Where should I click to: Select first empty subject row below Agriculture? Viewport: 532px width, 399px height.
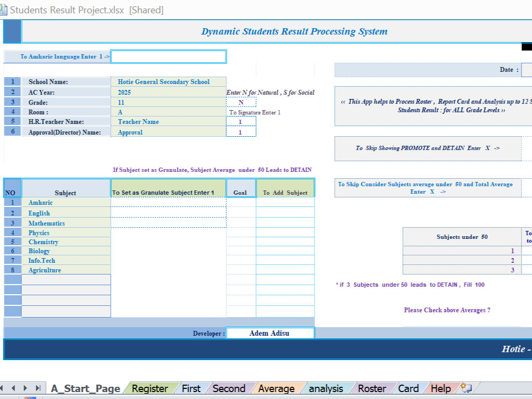tap(66, 280)
